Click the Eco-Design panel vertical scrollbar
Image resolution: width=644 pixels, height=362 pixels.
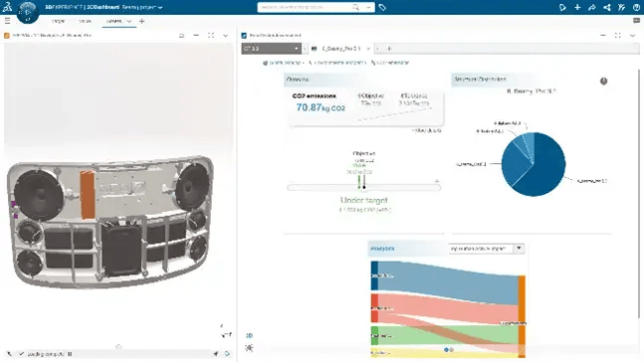coord(639,193)
